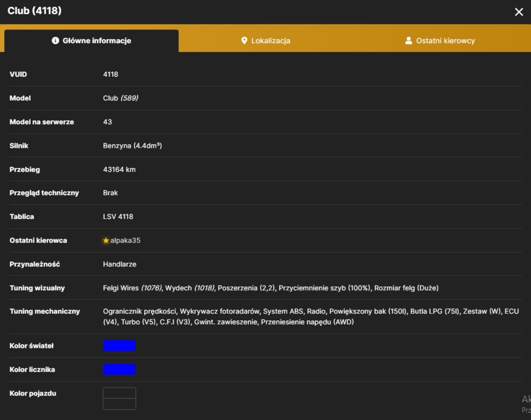Screen dimensions: 531x420
Task: Click the gold star beside alpaka35
Action: [x=106, y=240]
